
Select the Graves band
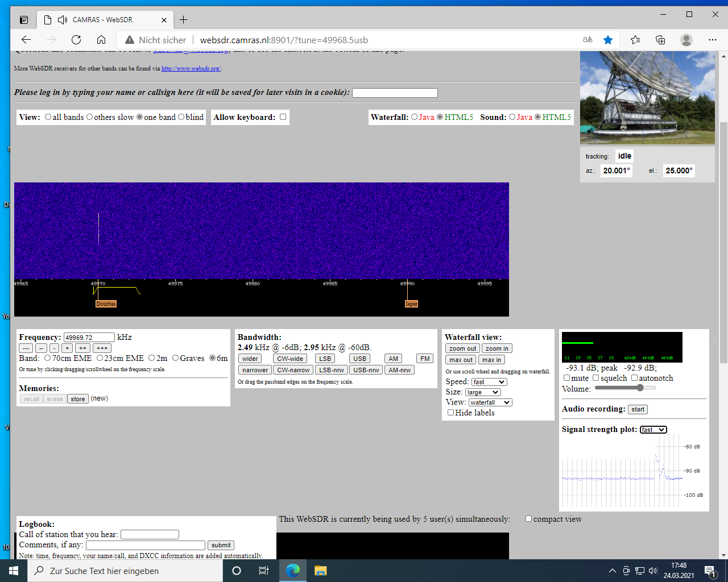click(175, 358)
